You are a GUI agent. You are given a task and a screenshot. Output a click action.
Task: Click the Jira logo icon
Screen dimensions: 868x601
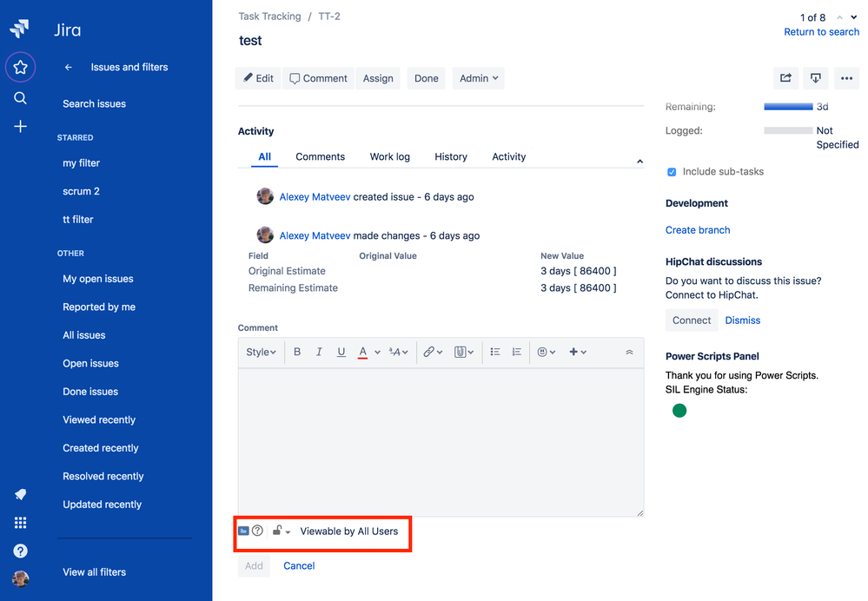(20, 29)
